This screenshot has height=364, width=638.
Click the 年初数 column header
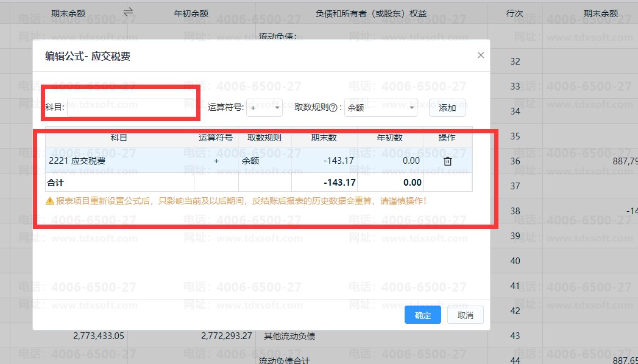[x=390, y=138]
